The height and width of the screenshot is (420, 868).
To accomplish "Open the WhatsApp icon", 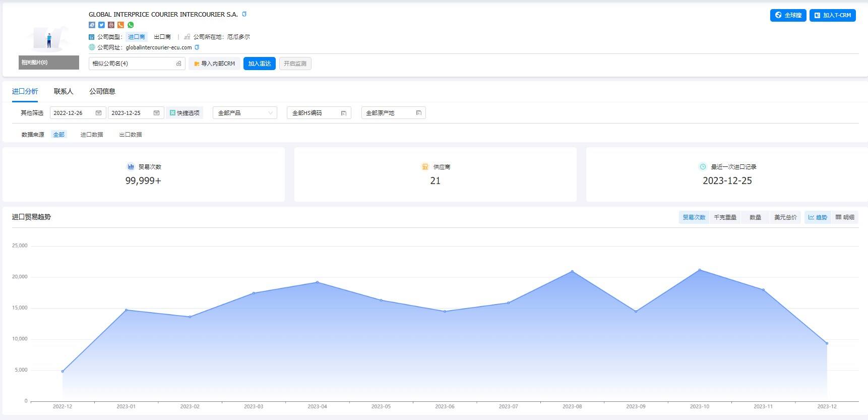I will coord(131,25).
